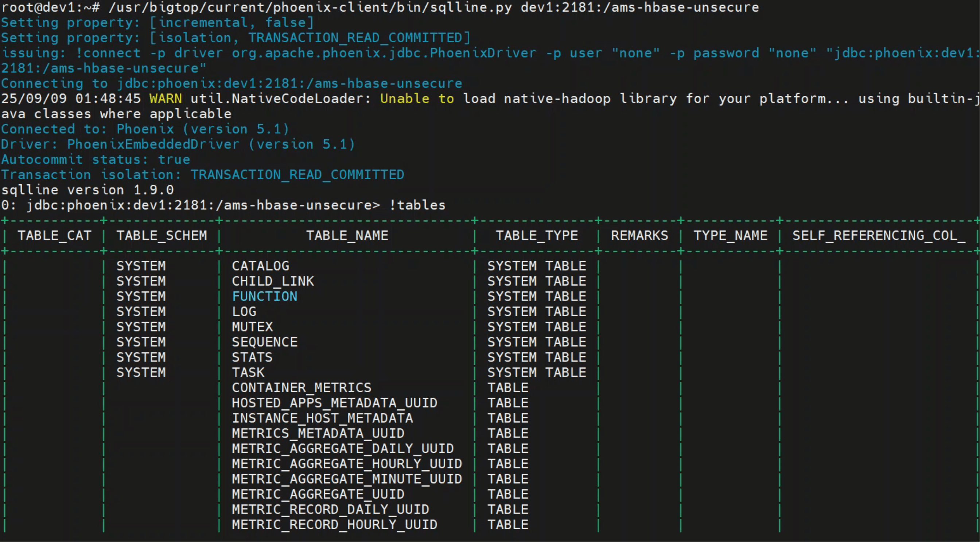Select the METRIC_AGGREGATE_HOURLY_UUID table name
This screenshot has width=980, height=542.
tap(347, 464)
